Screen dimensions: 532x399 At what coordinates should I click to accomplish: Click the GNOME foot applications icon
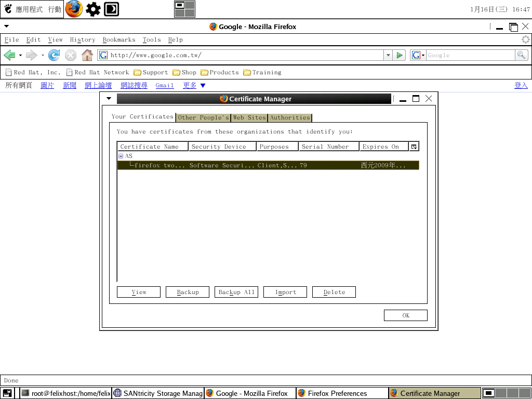8,9
